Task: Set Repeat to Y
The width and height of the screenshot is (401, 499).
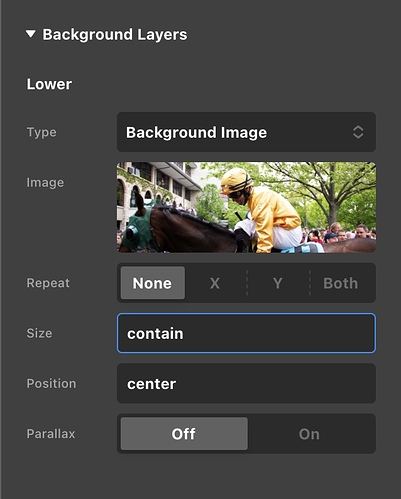Action: [278, 283]
